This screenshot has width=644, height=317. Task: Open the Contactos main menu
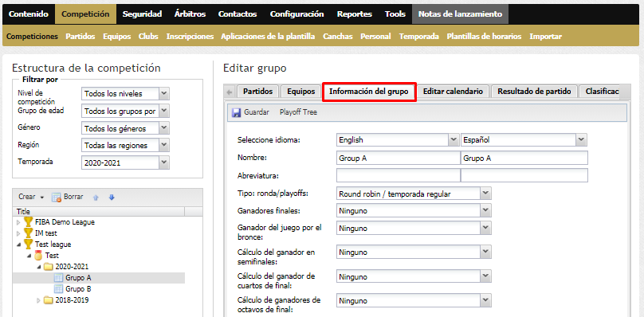click(238, 14)
